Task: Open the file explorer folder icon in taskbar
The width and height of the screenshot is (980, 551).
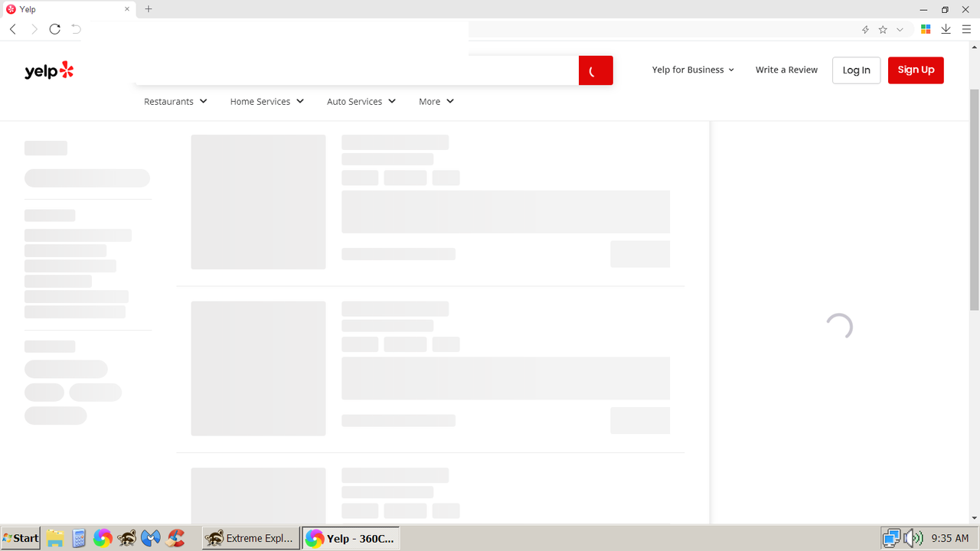Action: tap(55, 538)
